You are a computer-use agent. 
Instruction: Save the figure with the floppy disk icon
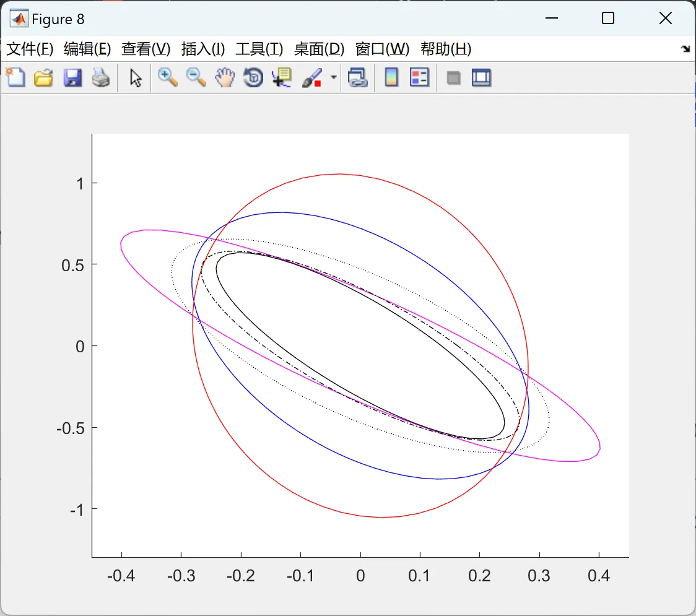72,77
